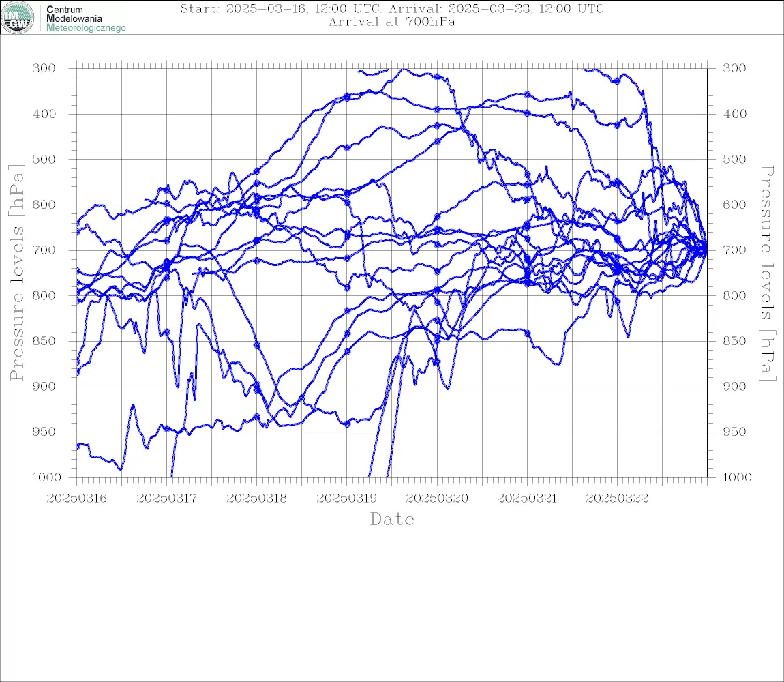
Task: Click the 'Arrival at 700hPa' subtitle
Action: point(392,22)
